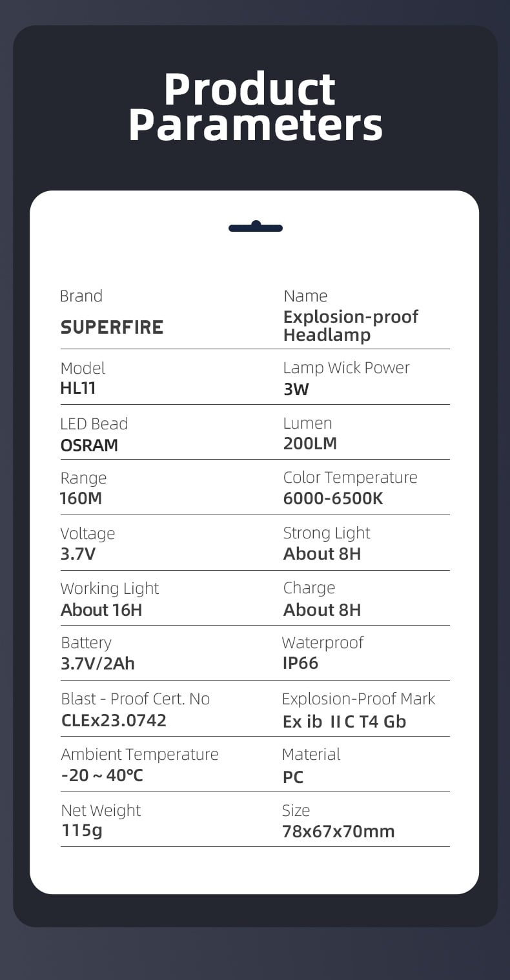Select the 3.7V/2Ah battery value

(97, 664)
